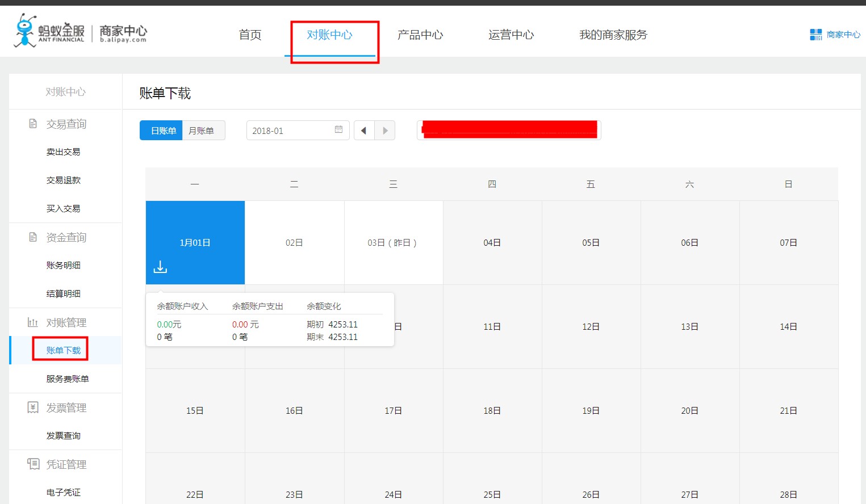Viewport: 866px width, 504px height.
Task: Select the 05日 calendar cell
Action: tap(591, 242)
